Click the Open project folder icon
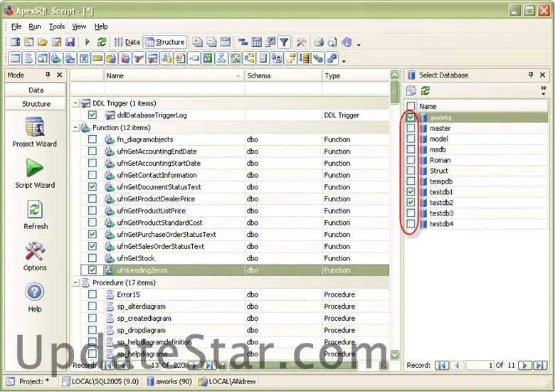Screen dimensions: 555x392 point(43,42)
